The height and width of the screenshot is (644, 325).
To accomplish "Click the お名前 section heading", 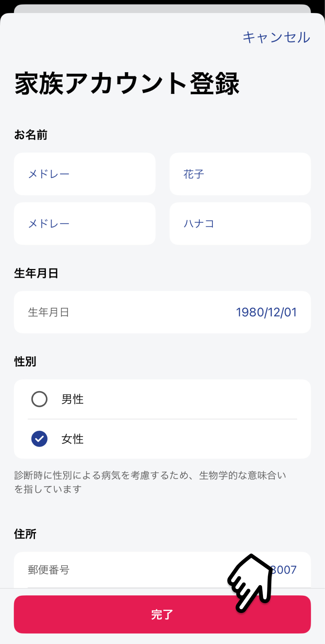I will [x=31, y=135].
